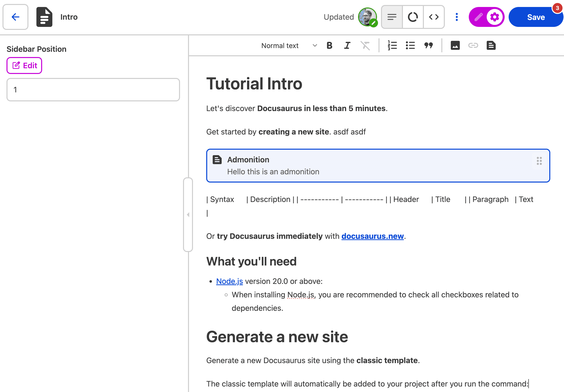The image size is (564, 392).
Task: Click the 'Get started by creating a new site' paragraph
Action: point(286,132)
